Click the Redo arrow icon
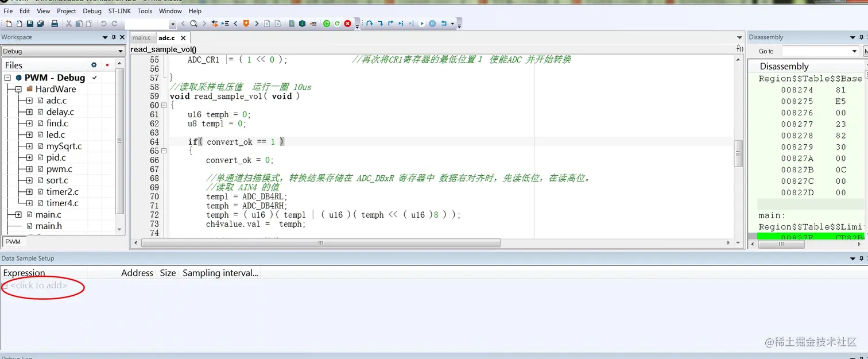The width and height of the screenshot is (868, 359). 114,24
